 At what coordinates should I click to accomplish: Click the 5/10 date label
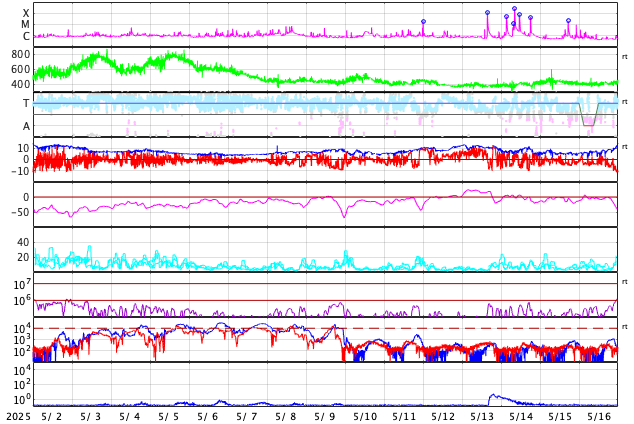[x=365, y=416]
